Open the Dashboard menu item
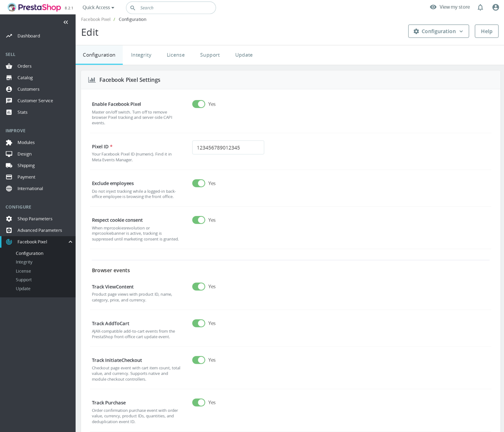 (38, 36)
